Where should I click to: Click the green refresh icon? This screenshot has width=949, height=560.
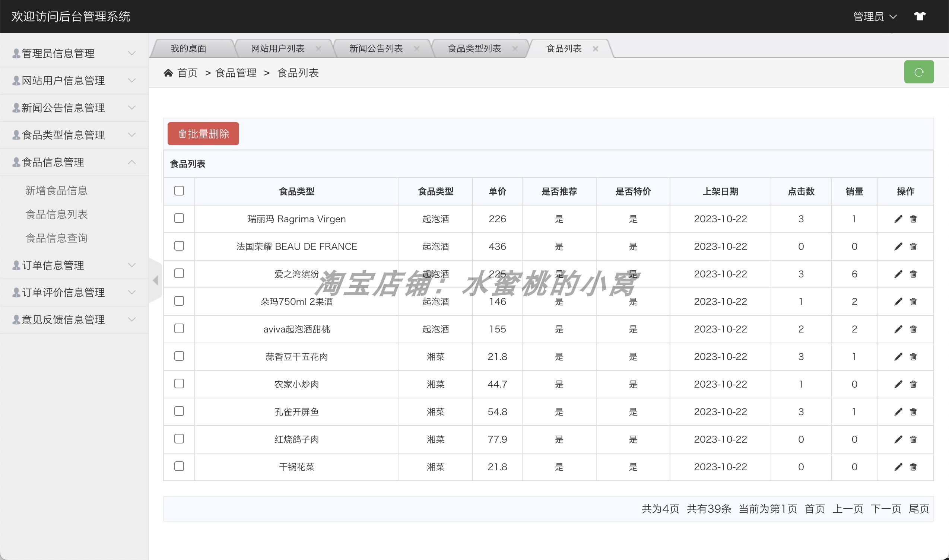click(919, 72)
